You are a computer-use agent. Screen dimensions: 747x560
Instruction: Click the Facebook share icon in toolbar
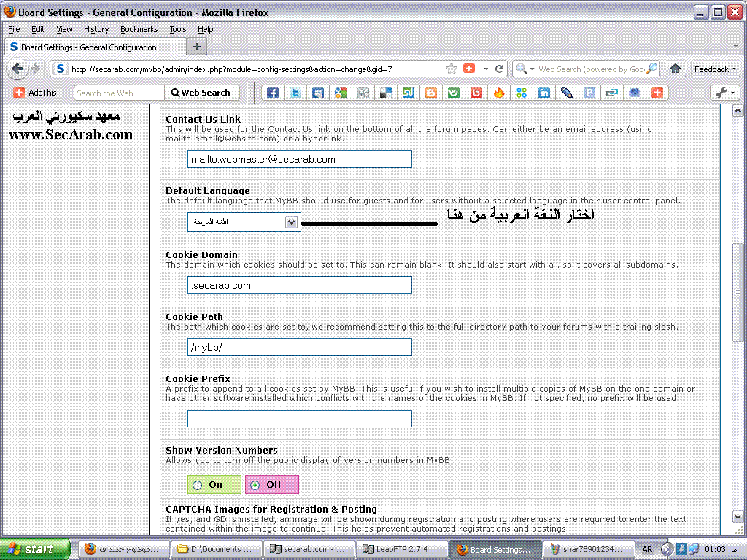click(x=272, y=93)
